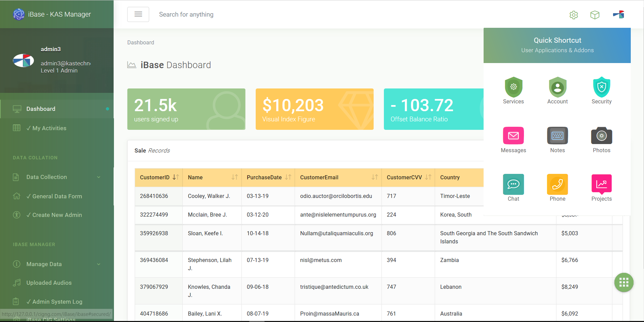
Task: Open the Account shortcut icon
Action: [557, 87]
